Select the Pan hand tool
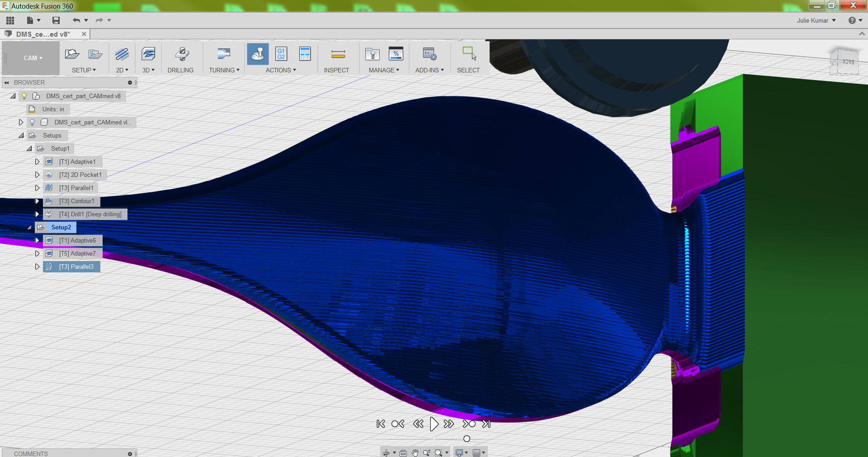The image size is (868, 457). coord(415,452)
